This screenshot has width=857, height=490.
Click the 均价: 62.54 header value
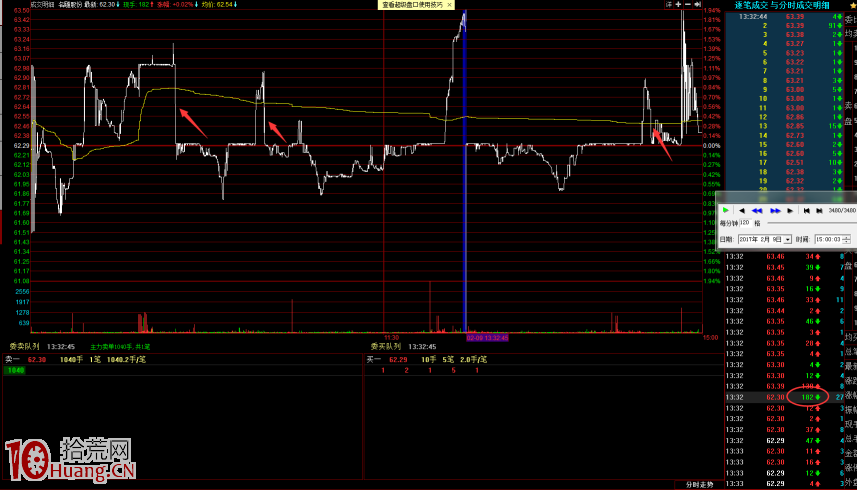pos(219,4)
